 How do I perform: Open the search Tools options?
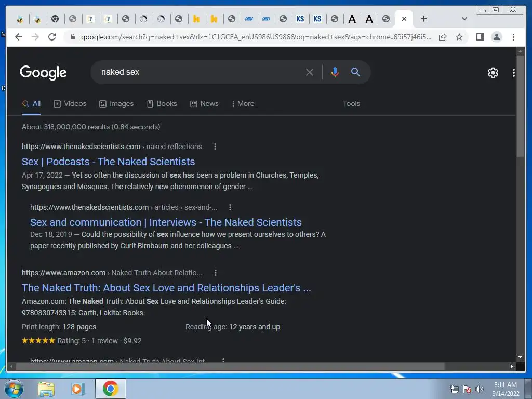point(351,104)
